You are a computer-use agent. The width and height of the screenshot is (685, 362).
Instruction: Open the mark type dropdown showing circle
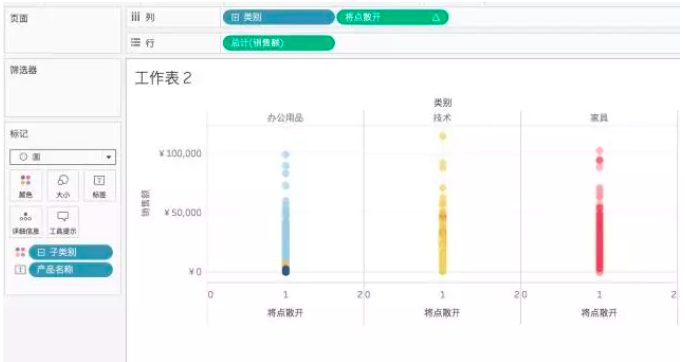(x=63, y=157)
